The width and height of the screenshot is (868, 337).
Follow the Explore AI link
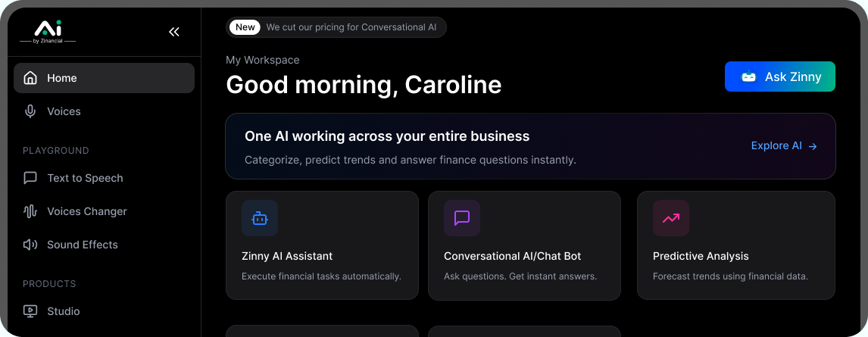[x=783, y=146]
